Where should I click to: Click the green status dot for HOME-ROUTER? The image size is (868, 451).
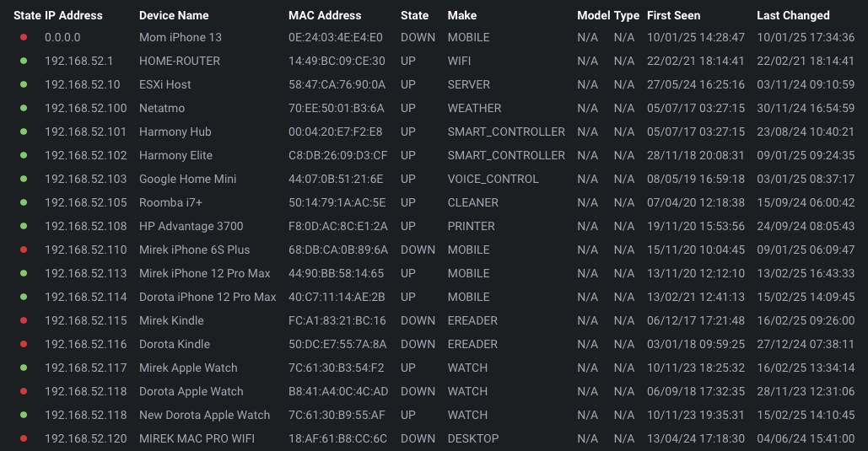click(x=24, y=61)
